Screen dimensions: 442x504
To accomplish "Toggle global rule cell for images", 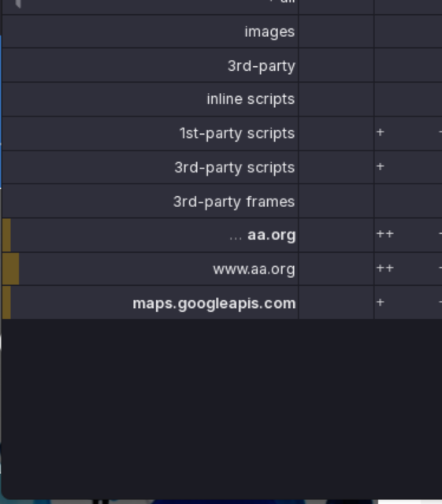I will tap(336, 31).
